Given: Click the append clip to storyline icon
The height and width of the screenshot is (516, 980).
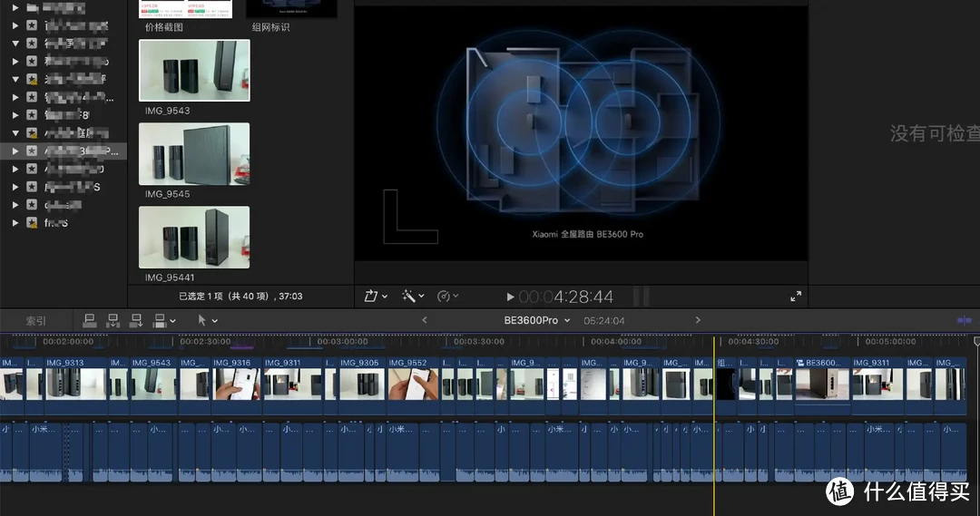Looking at the screenshot, I should pyautogui.click(x=136, y=320).
